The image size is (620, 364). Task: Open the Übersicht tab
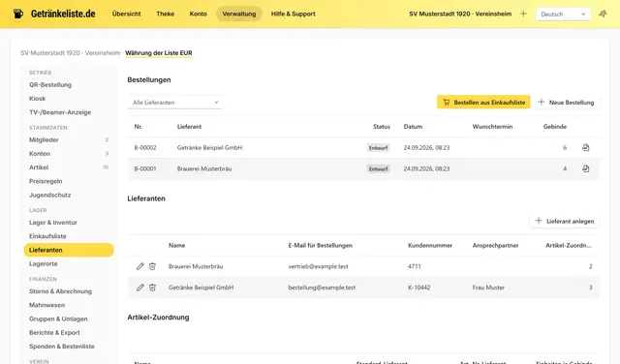coord(126,14)
